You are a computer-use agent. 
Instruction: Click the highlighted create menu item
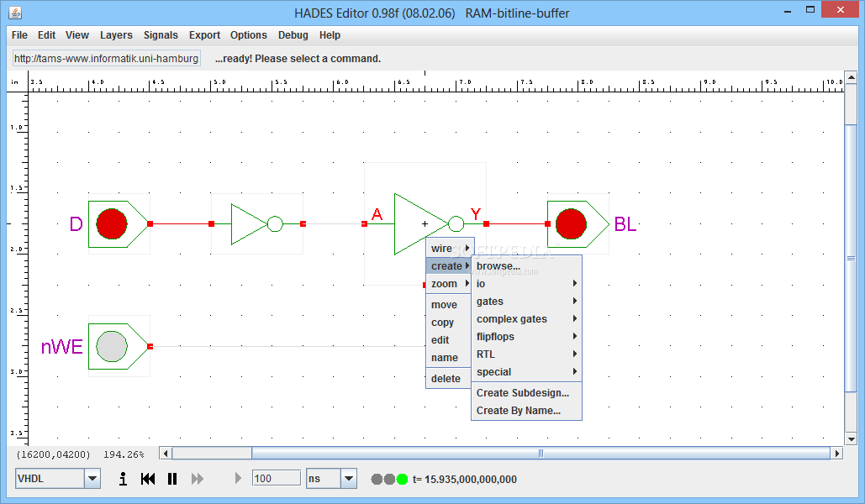pyautogui.click(x=449, y=265)
